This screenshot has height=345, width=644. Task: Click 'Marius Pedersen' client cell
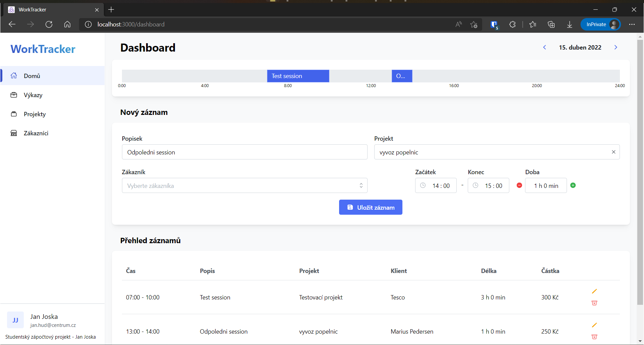412,332
